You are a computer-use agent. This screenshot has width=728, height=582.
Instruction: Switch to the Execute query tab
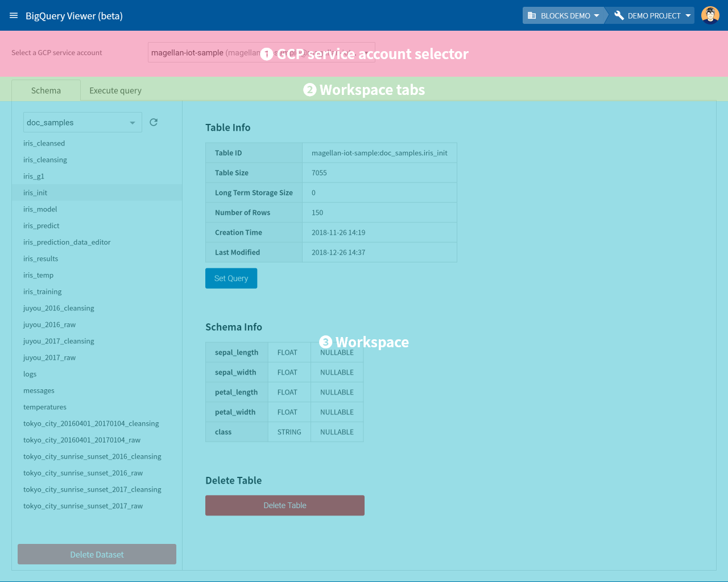tap(115, 90)
